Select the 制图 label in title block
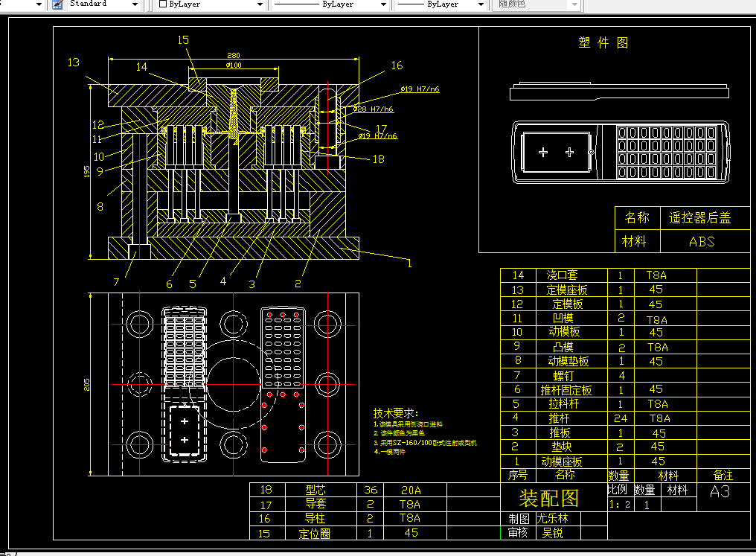Viewport: 756px width, 556px height. pos(519,519)
